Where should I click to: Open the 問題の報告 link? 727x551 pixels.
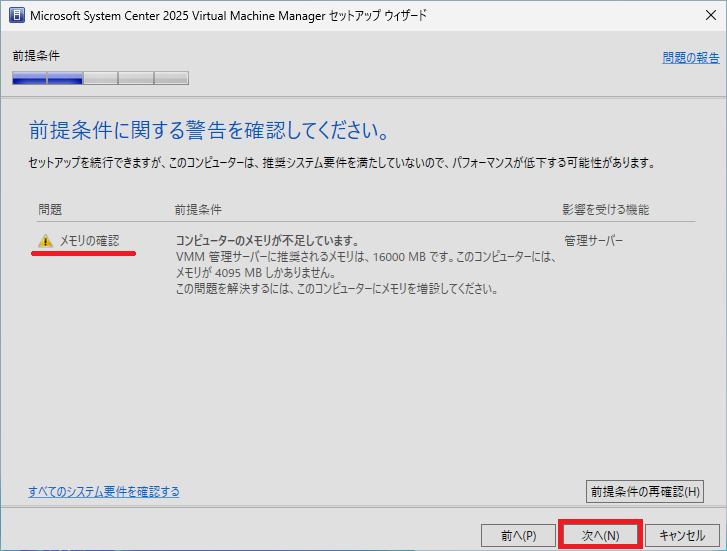tap(691, 58)
